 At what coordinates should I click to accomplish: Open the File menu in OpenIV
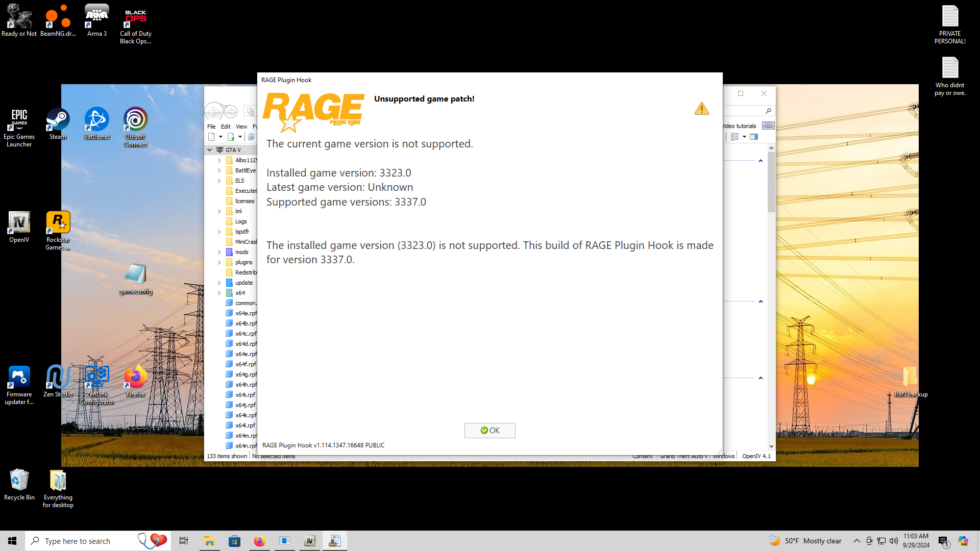tap(211, 127)
